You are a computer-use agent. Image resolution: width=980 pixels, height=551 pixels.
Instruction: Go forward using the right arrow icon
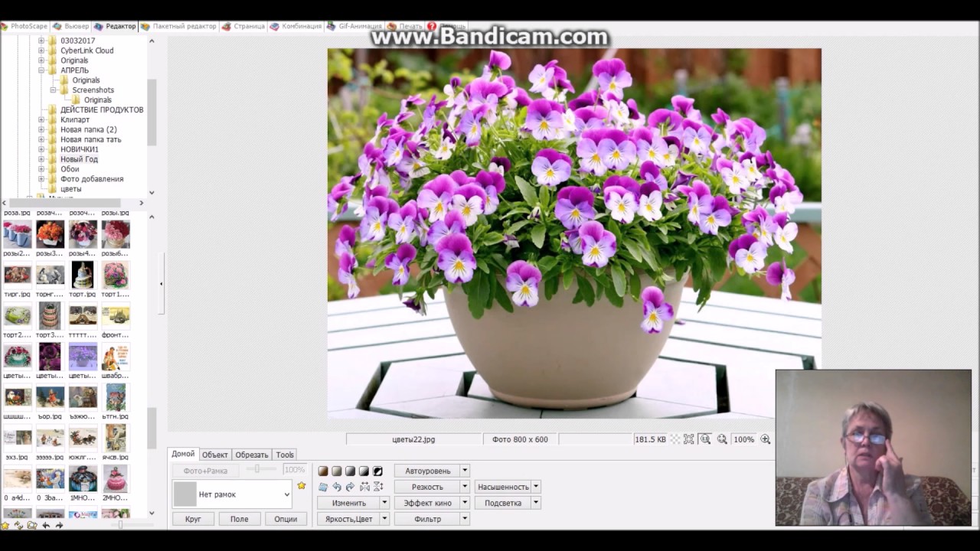[59, 525]
